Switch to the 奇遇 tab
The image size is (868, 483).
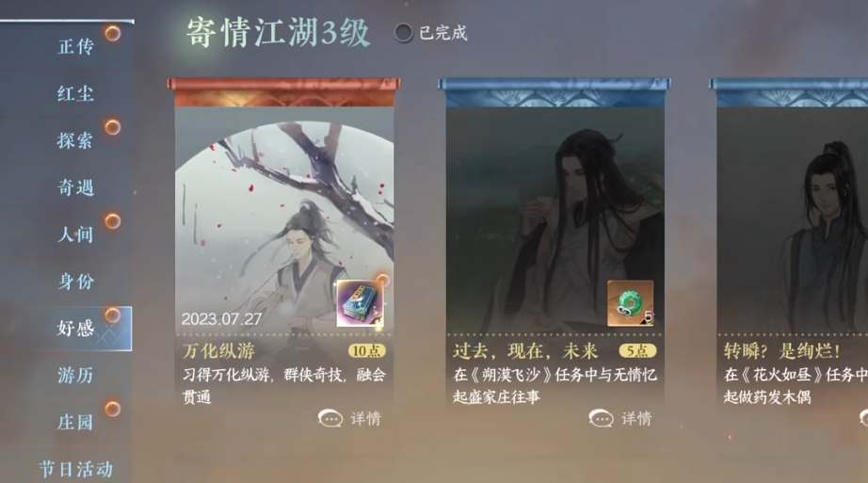76,187
